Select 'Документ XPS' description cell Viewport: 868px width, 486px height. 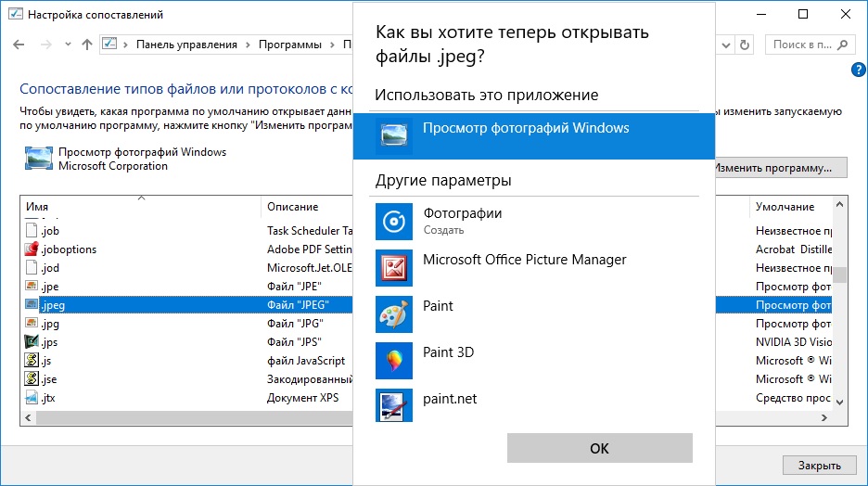303,398
